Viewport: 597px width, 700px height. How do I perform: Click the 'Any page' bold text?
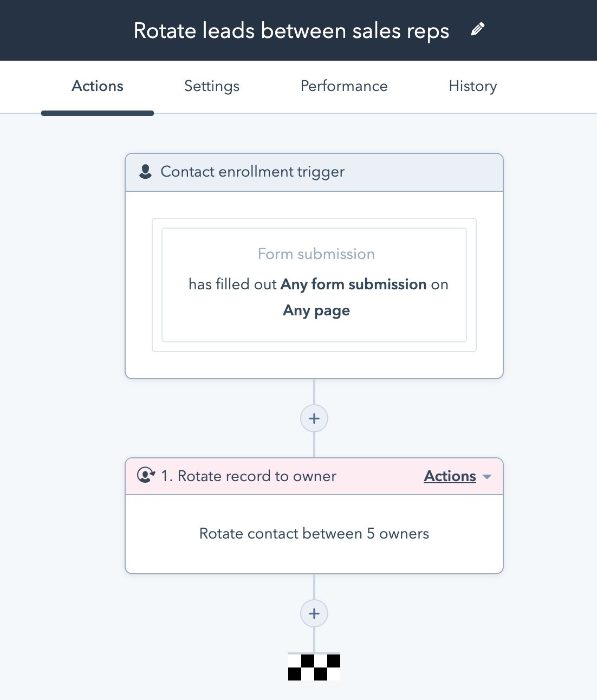click(x=316, y=310)
